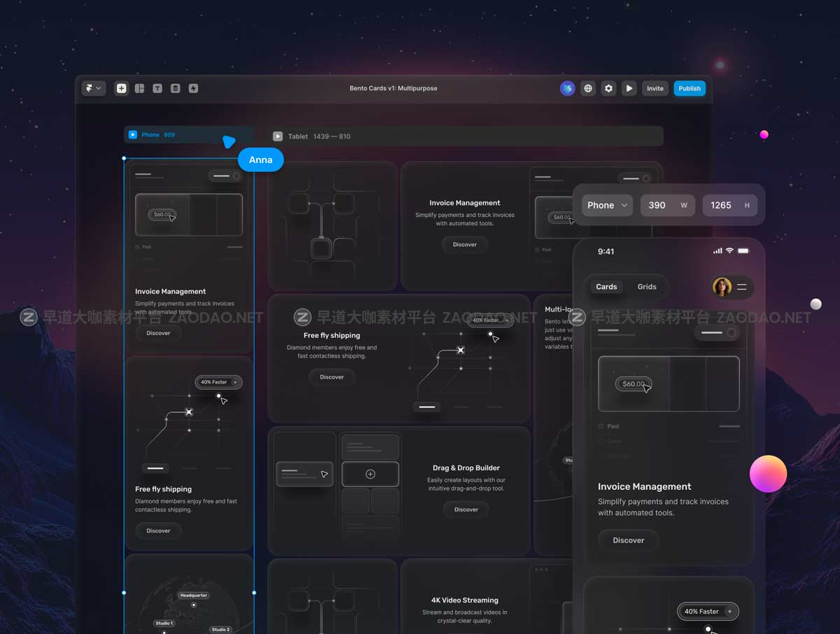Click 40% Faster badge in canvas Phone frame

coord(218,382)
